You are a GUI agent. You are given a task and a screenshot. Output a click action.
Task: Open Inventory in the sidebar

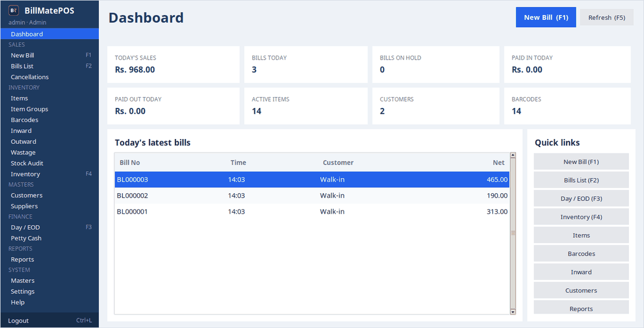coord(49,174)
